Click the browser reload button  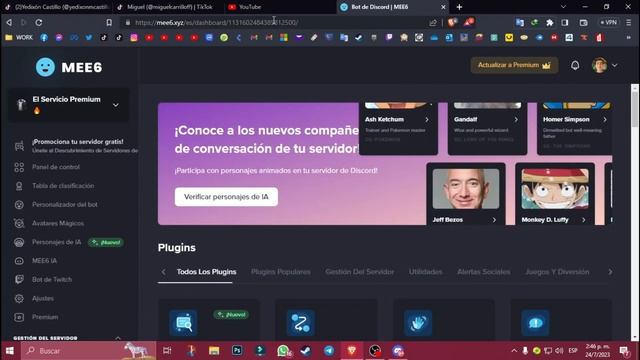coord(39,22)
